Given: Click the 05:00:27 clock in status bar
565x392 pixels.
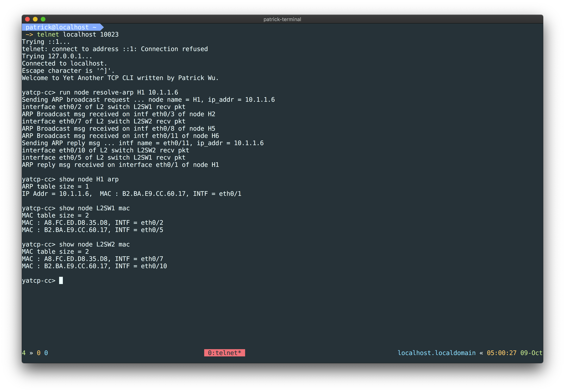Looking at the screenshot, I should 501,353.
